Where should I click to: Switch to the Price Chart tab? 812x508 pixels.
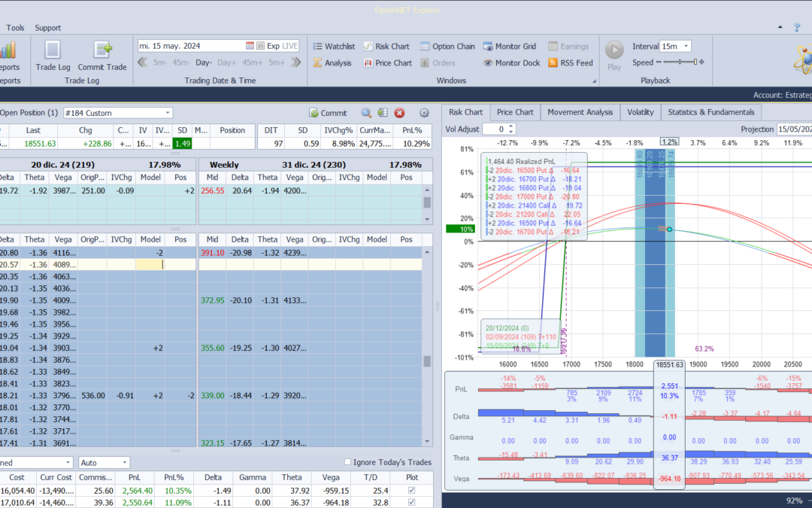click(x=515, y=112)
